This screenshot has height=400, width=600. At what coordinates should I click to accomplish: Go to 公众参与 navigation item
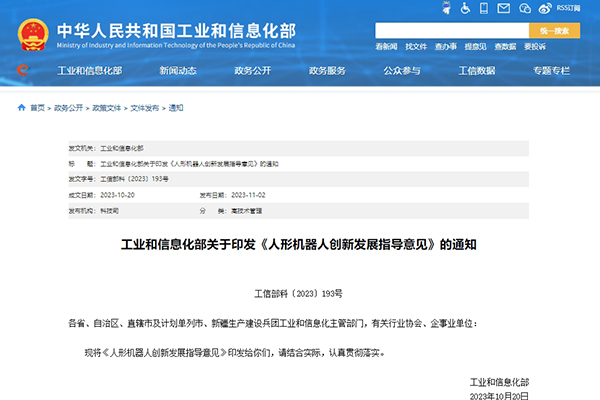405,71
